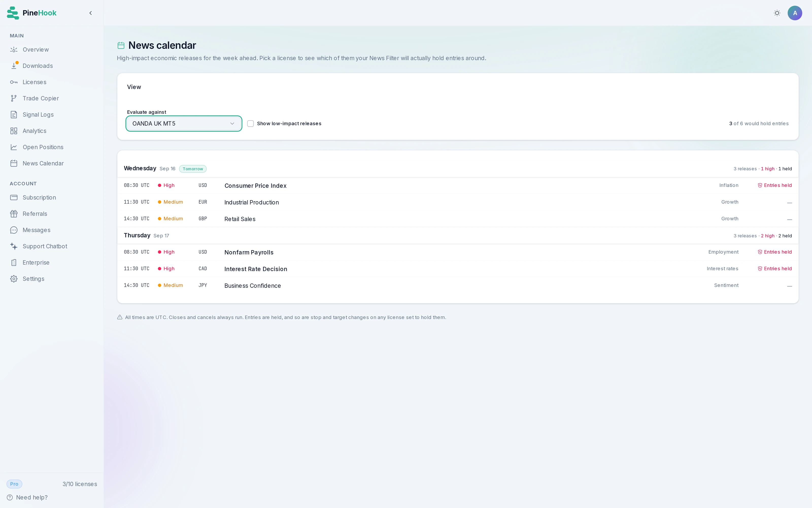The height and width of the screenshot is (508, 812).
Task: Click the Overview sidebar icon
Action: (x=14, y=50)
